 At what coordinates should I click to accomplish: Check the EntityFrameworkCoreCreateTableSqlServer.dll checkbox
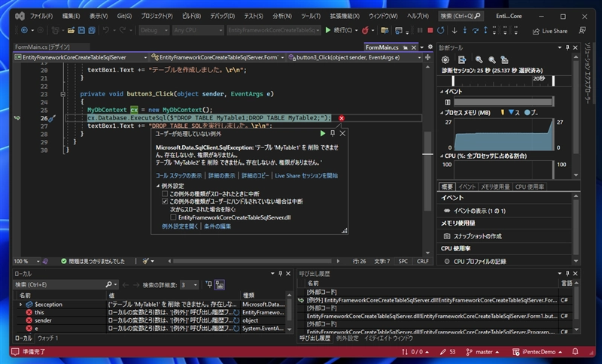point(173,217)
